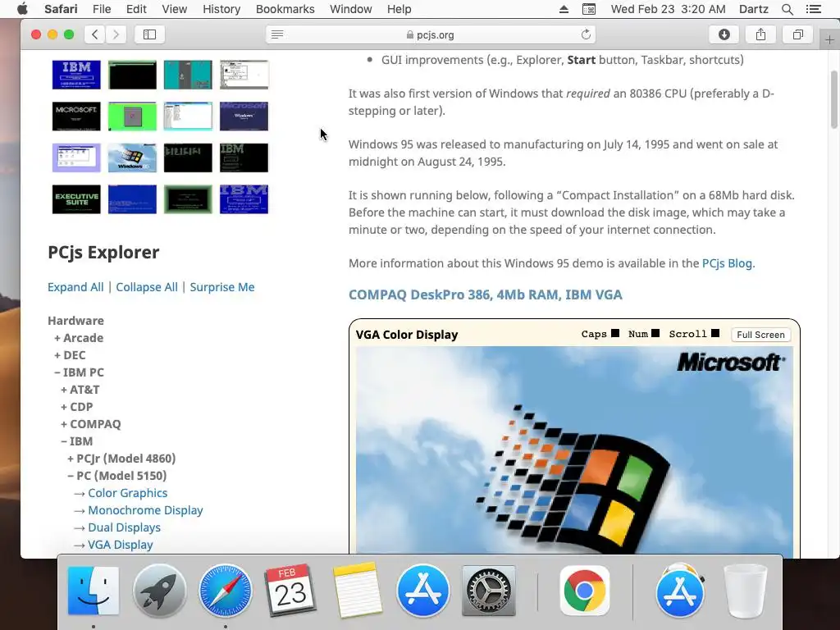
Task: Open the Safari share menu
Action: 760,34
